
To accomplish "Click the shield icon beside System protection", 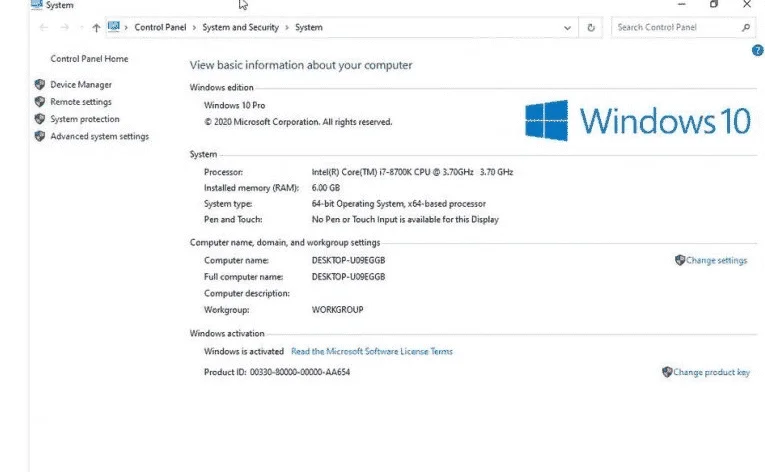I will [x=40, y=119].
